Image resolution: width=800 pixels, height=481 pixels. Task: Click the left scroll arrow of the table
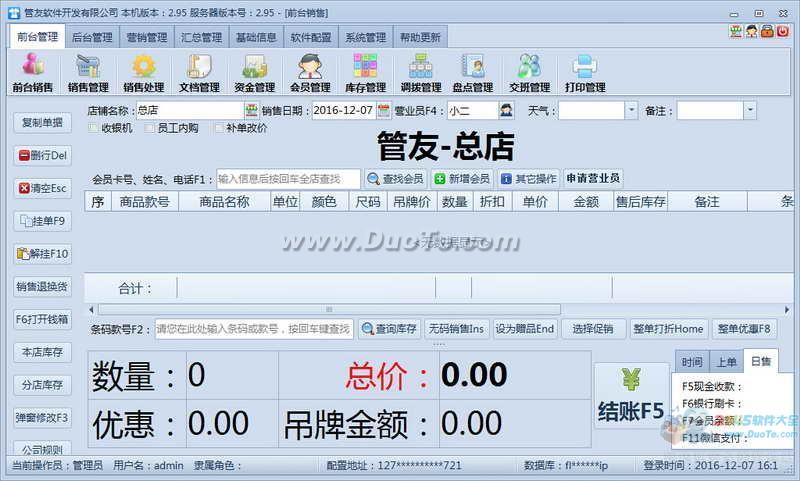point(91,310)
